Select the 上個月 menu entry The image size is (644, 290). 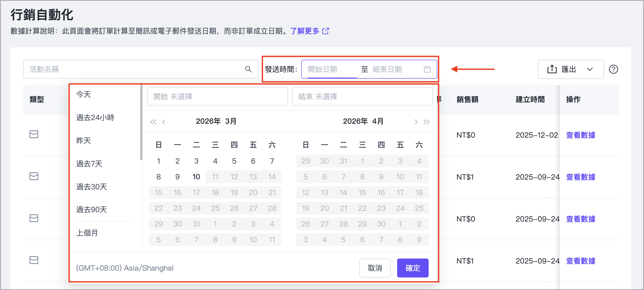pyautogui.click(x=87, y=233)
